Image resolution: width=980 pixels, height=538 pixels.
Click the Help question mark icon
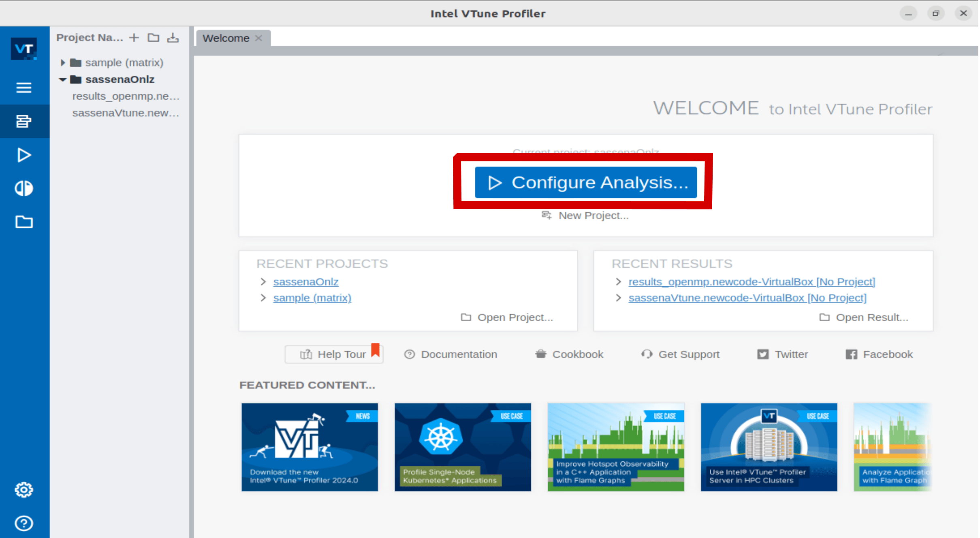tap(24, 523)
